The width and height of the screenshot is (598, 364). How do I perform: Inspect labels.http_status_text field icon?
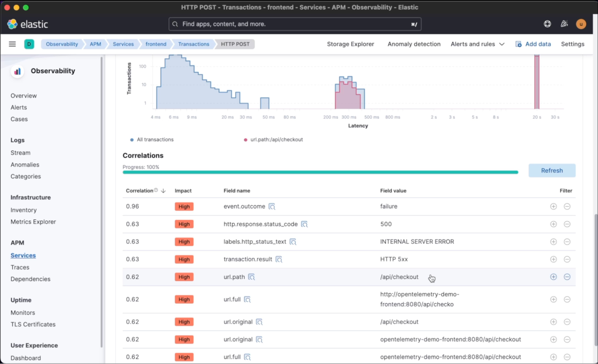[293, 242]
